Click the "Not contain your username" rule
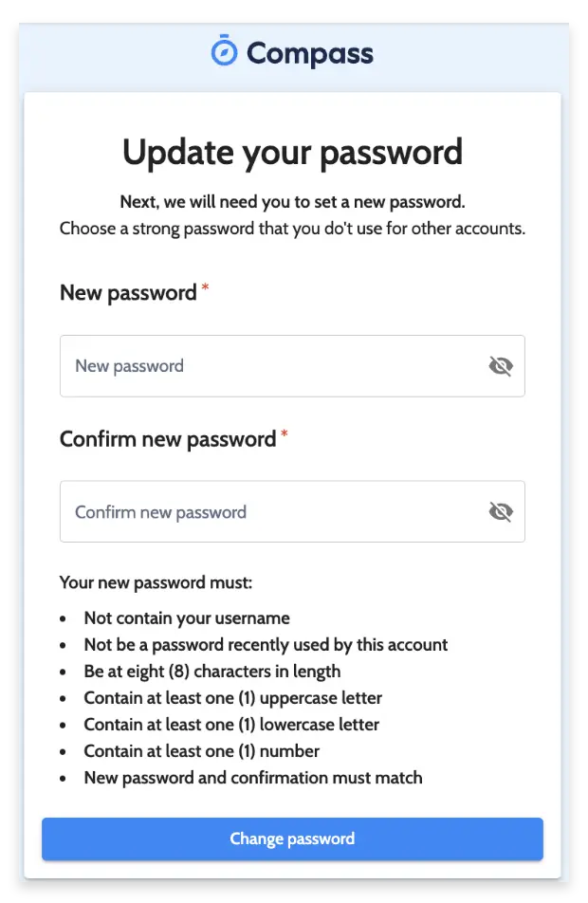This screenshot has width=588, height=903. tap(187, 618)
